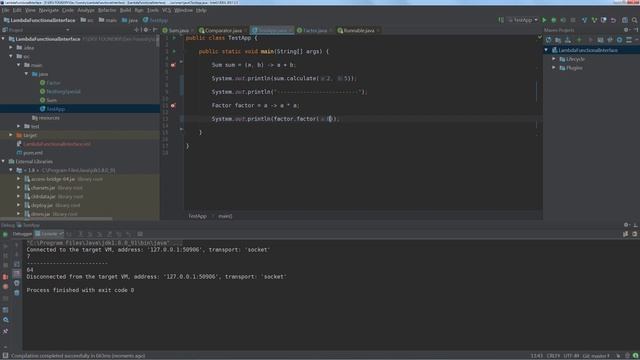
Task: Click the Reimport Maven projects refresh icon
Action: [x=549, y=40]
